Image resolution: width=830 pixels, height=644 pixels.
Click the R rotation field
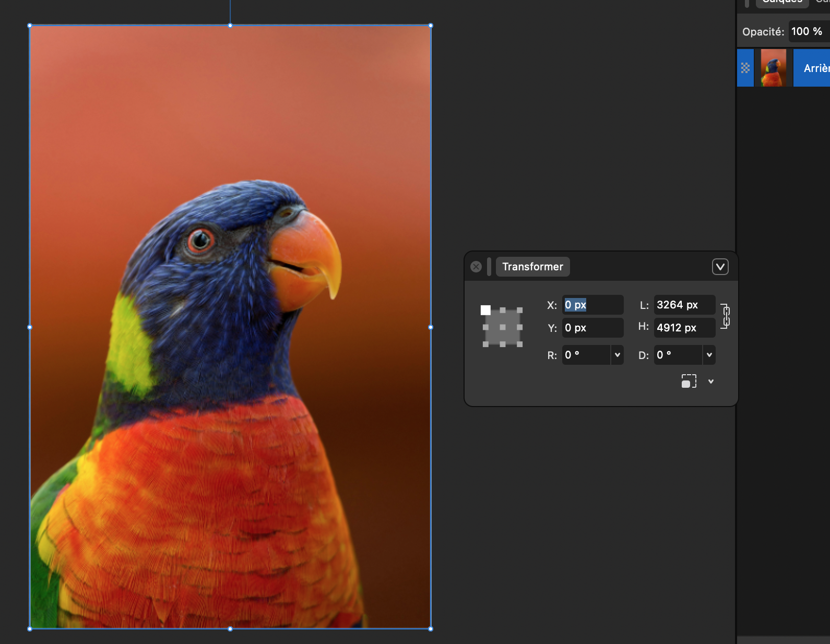586,355
